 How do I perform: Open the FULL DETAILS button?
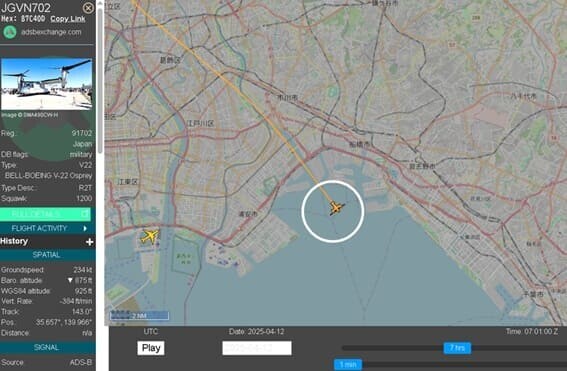(45, 214)
